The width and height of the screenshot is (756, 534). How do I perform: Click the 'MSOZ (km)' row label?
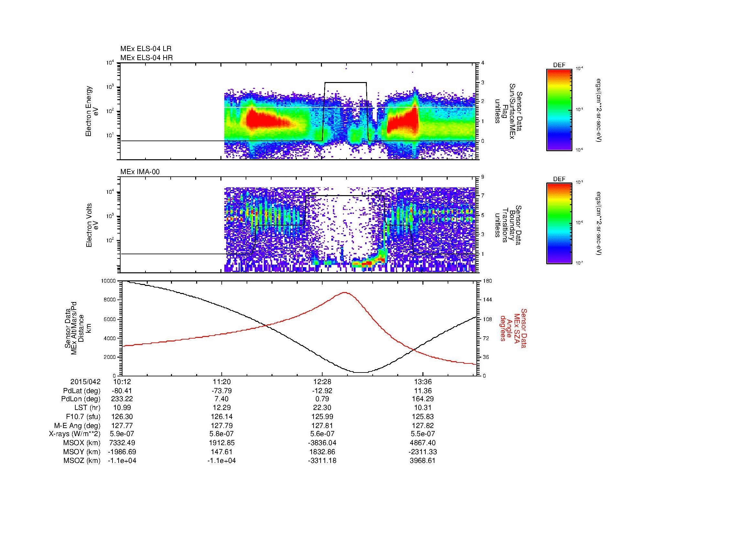click(82, 461)
